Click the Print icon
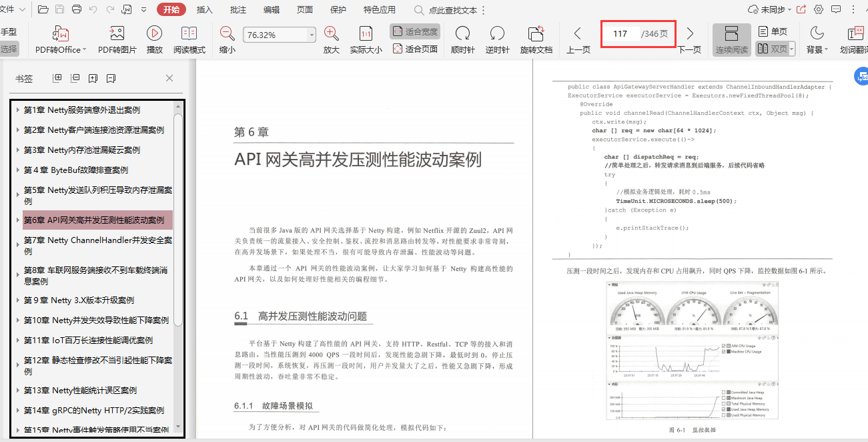 tap(76, 10)
